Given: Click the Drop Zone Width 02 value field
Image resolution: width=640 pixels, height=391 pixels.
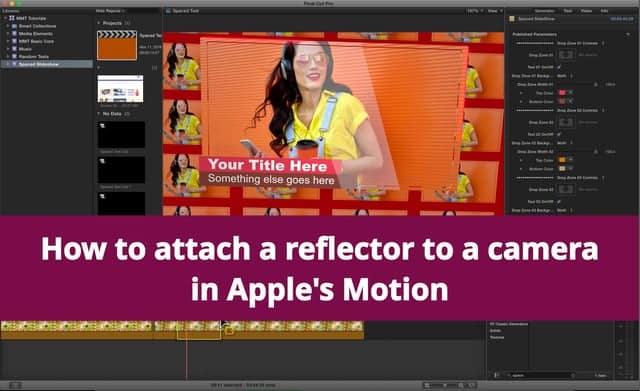Looking at the screenshot, I should click(x=610, y=152).
